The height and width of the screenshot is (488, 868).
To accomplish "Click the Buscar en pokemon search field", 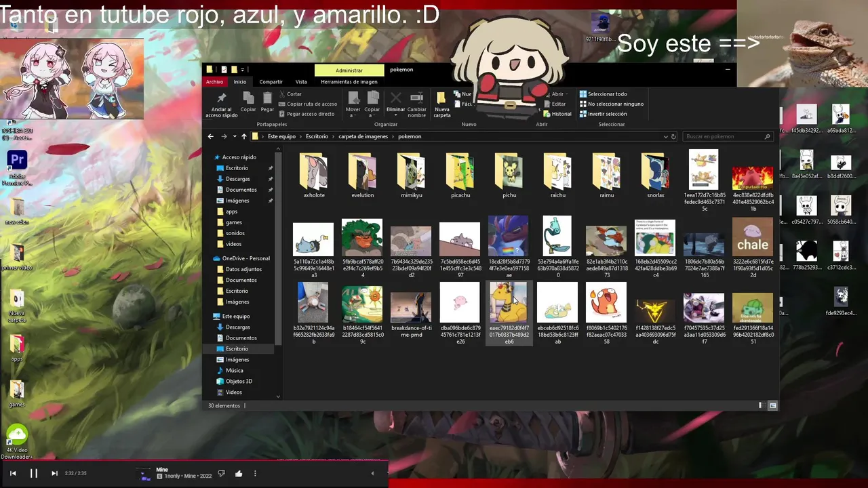I will click(x=727, y=136).
